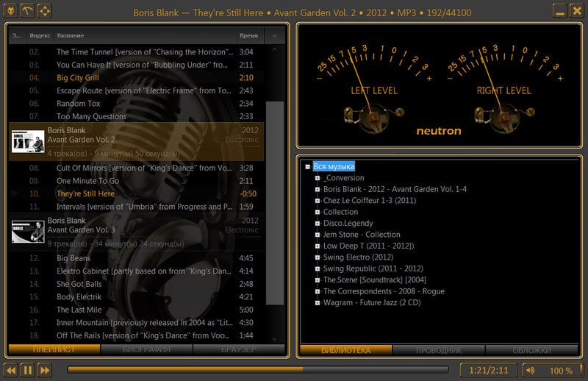Viewport: 588px width, 381px height.
Task: Expand the Disco.Legendy node
Action: 318,224
